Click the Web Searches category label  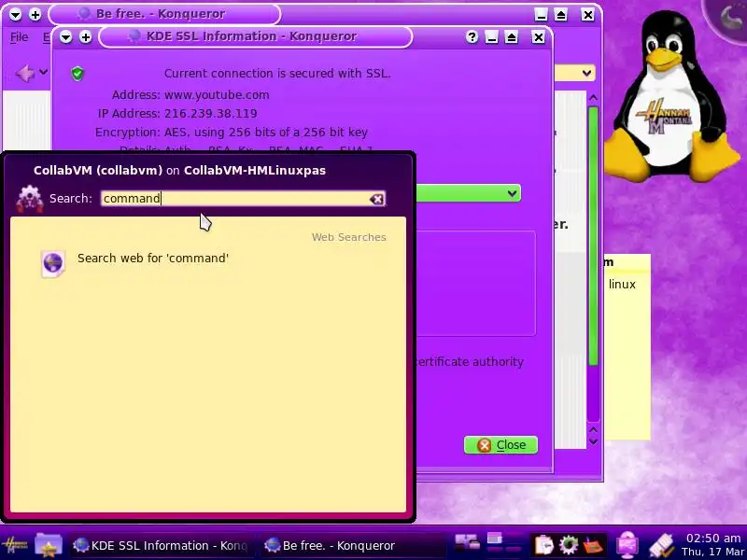tap(348, 237)
